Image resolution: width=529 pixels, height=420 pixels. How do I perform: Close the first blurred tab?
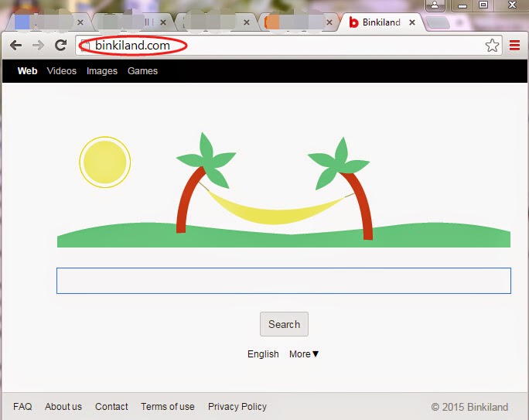[x=80, y=22]
